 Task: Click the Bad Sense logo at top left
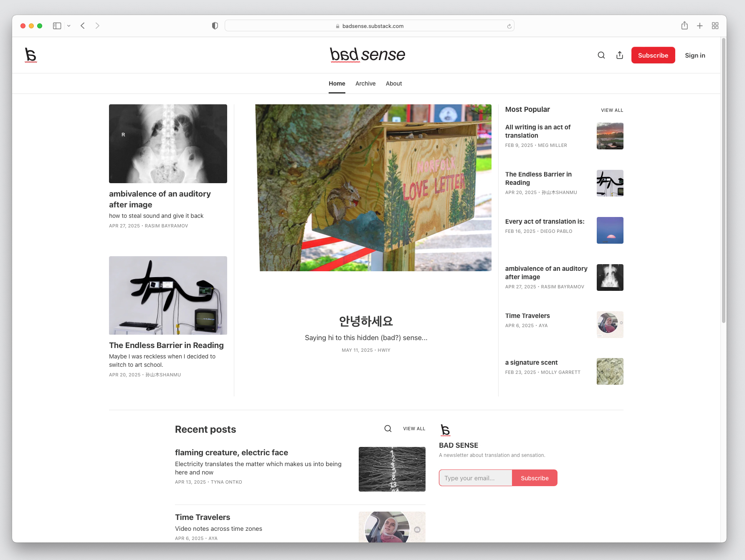tap(30, 55)
